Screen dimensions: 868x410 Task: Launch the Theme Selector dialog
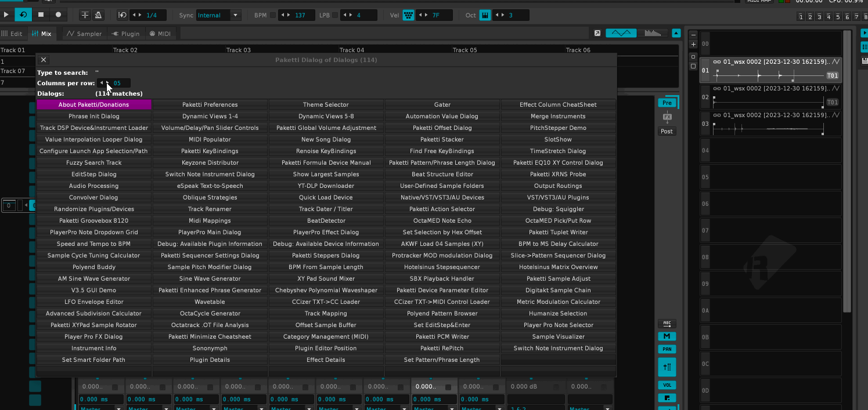pyautogui.click(x=326, y=104)
